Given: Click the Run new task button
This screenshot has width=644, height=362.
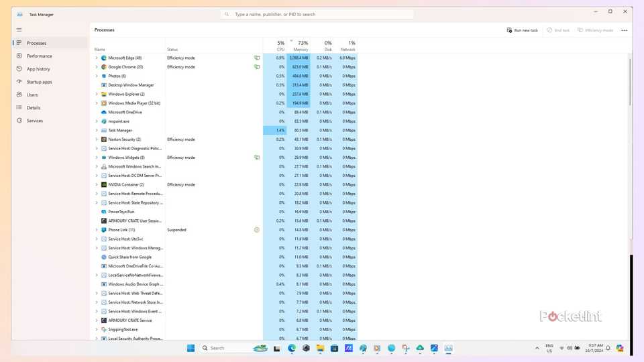Looking at the screenshot, I should pyautogui.click(x=522, y=30).
